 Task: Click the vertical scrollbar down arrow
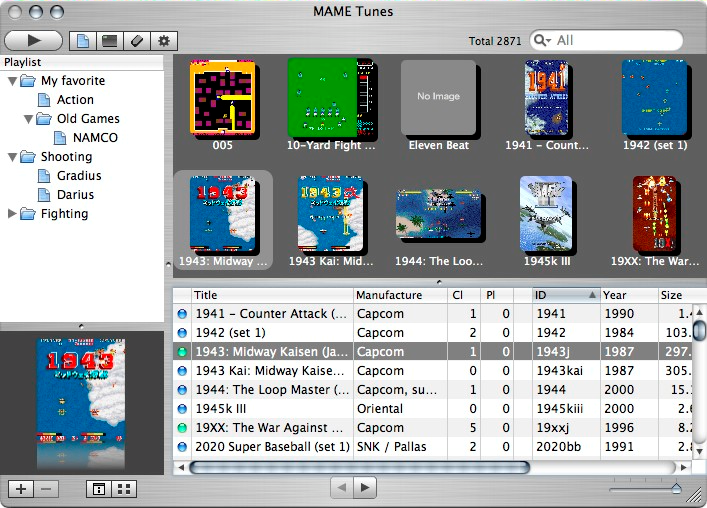point(699,451)
